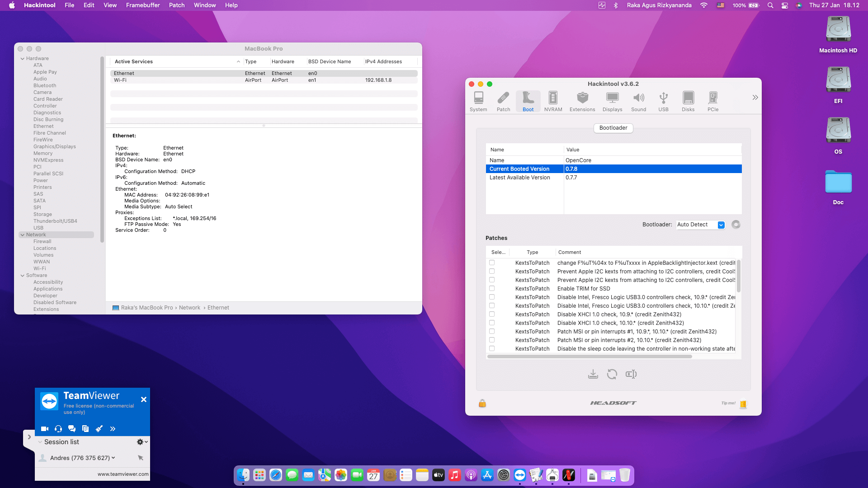Sort by Active Services column header
Image resolution: width=868 pixels, height=488 pixels.
176,61
